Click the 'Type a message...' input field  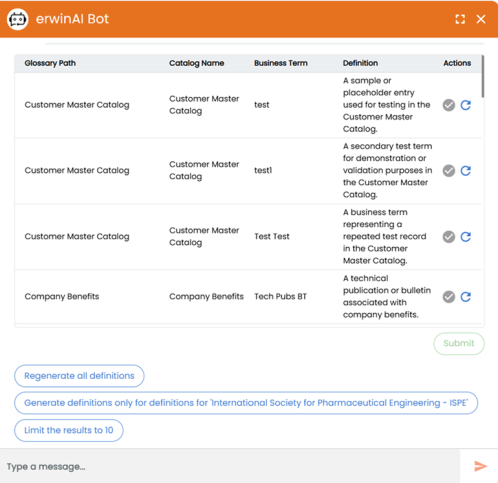click(230, 466)
